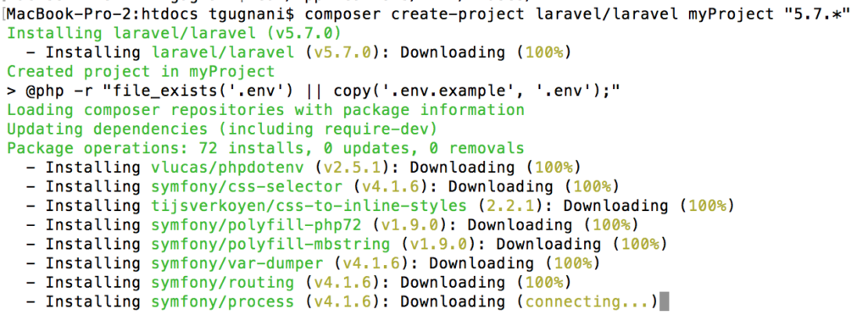Image resolution: width=868 pixels, height=326 pixels.
Task: Click the Package operations: 72 installs line
Action: [265, 148]
